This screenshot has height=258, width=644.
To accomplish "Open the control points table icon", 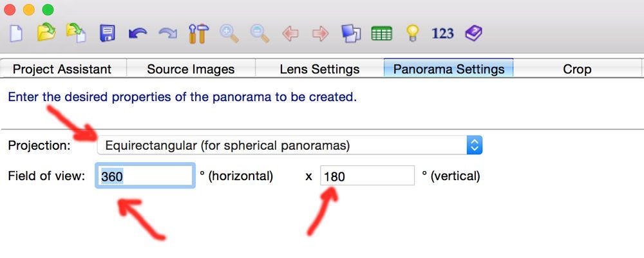I will click(381, 33).
